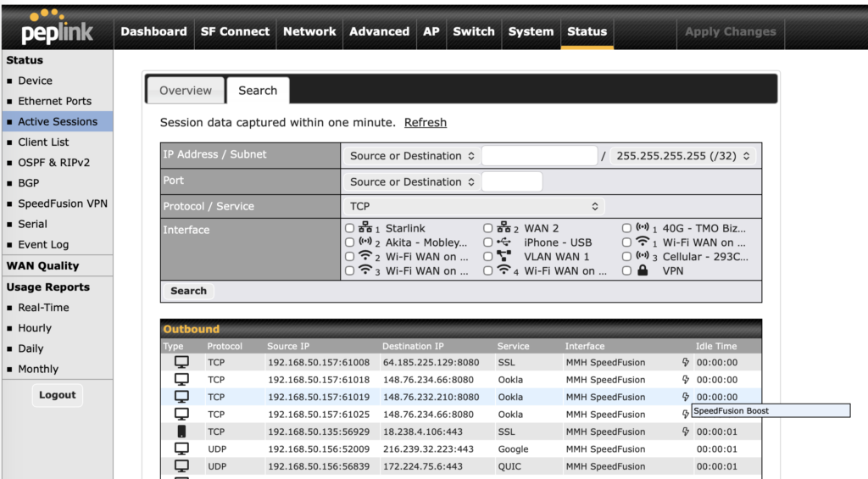Open the Advanced menu
Viewport: 868px width, 479px height.
tap(379, 31)
